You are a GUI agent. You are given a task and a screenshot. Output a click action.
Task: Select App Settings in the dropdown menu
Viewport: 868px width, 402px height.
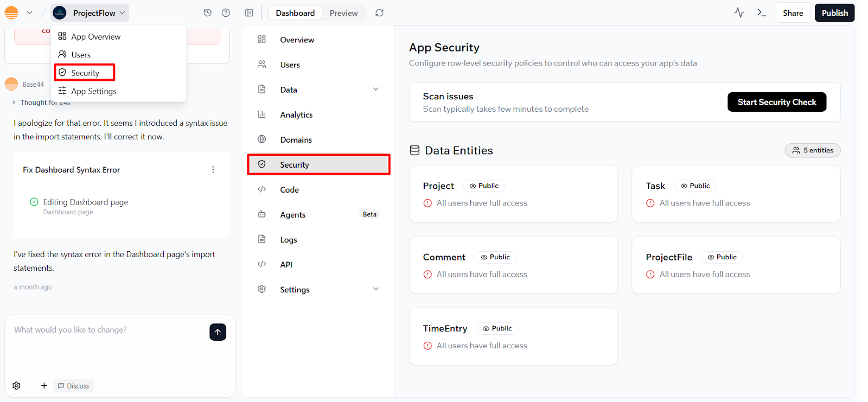coord(118,91)
